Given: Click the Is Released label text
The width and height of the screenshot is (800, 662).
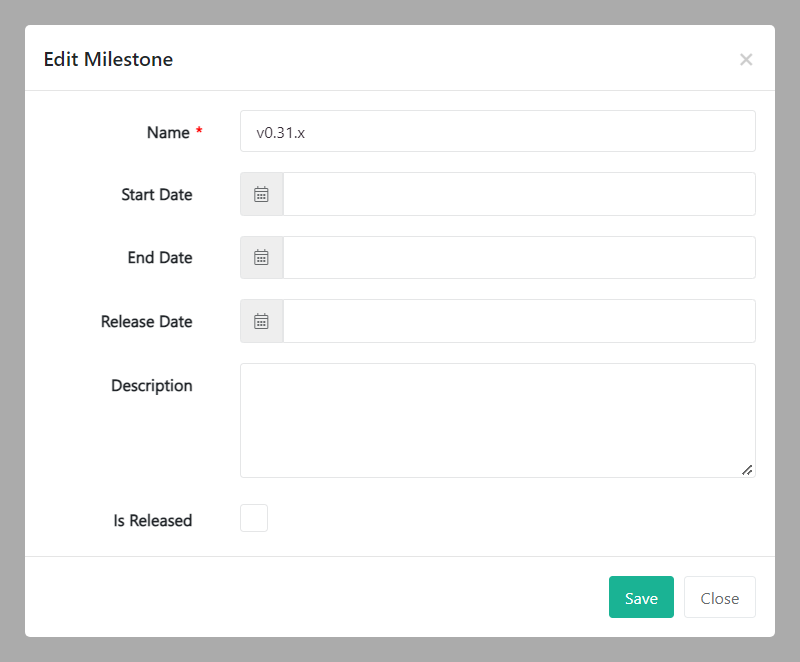Looking at the screenshot, I should pos(152,521).
